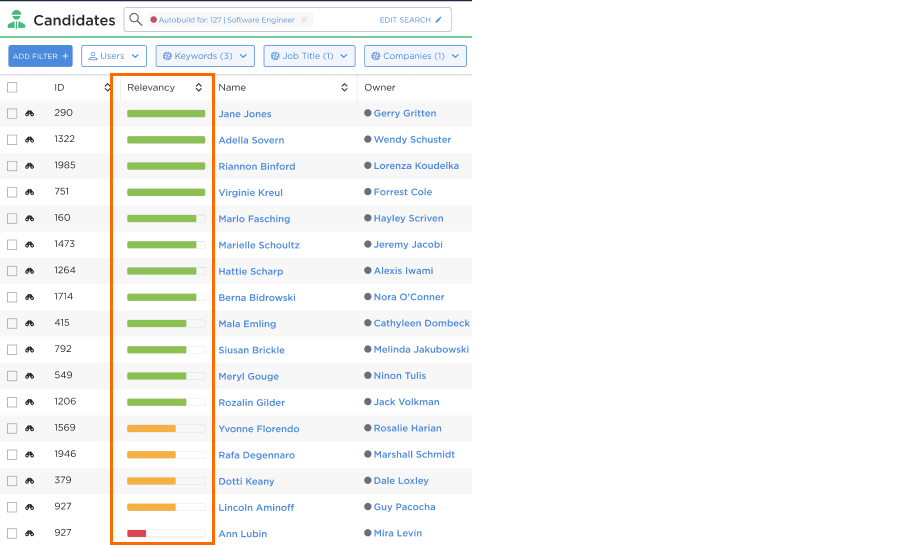Check the select-all checkbox in header
This screenshot has height=545, width=898.
pyautogui.click(x=12, y=88)
